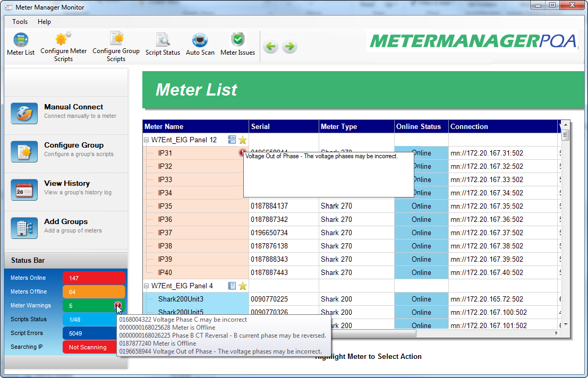588x378 pixels.
Task: Click the W7Ent_EIG Panel 4 group icon
Action: (x=232, y=286)
